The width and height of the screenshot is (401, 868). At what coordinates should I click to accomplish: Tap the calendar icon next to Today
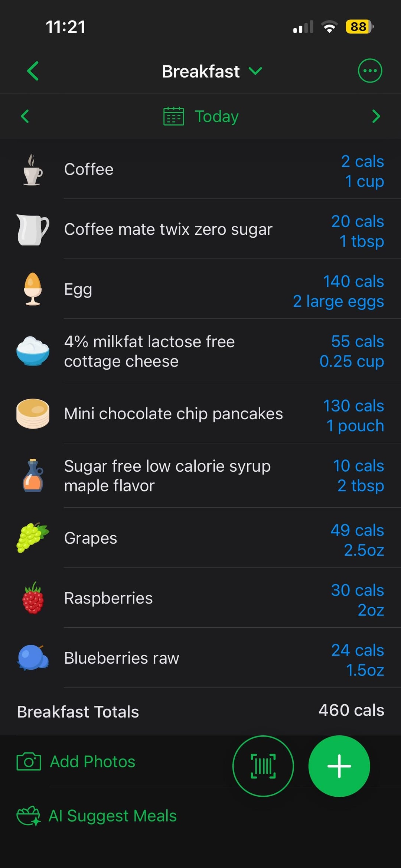tap(173, 116)
